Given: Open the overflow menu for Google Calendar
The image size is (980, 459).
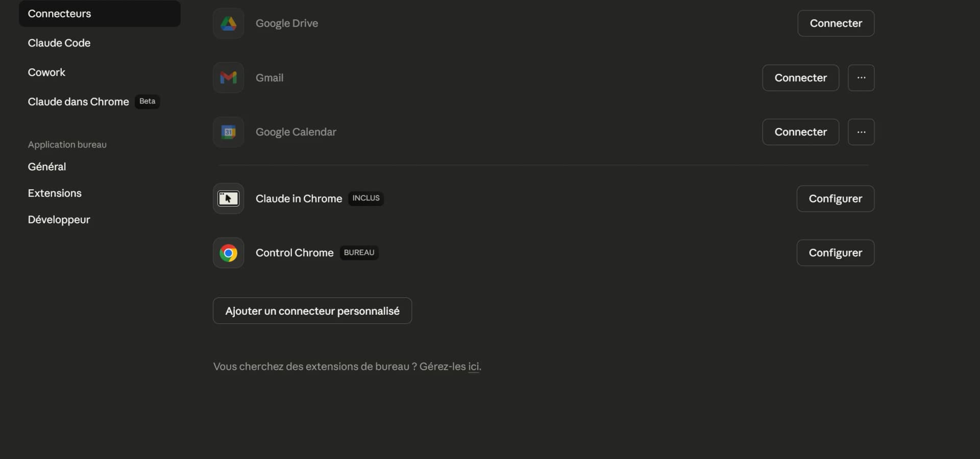Looking at the screenshot, I should (x=861, y=132).
